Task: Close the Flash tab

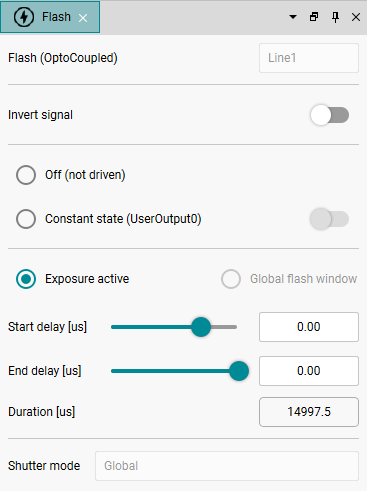Action: tap(83, 18)
